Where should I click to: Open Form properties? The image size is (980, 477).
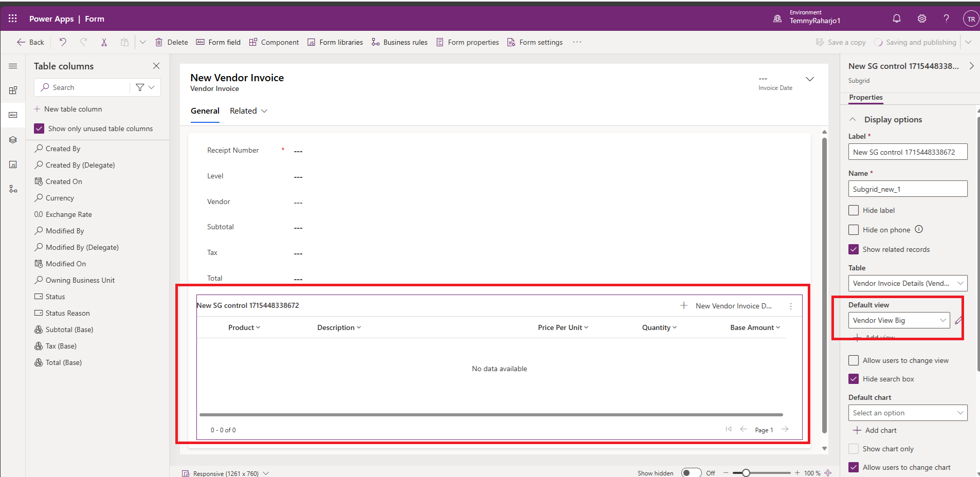467,42
